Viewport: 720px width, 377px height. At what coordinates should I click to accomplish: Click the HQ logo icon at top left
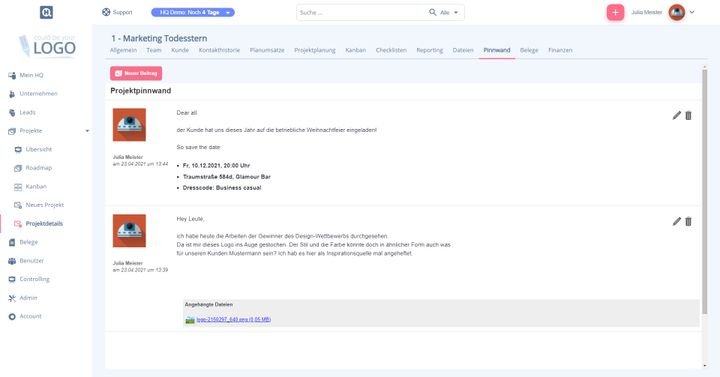(x=46, y=12)
